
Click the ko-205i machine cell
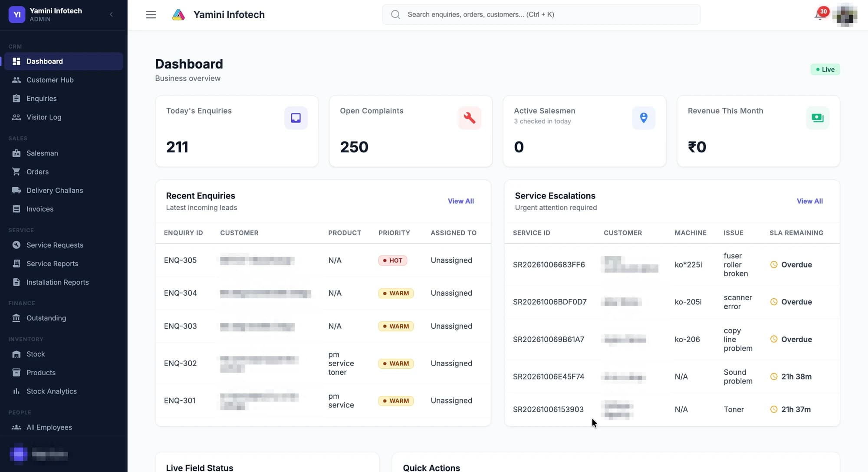[688, 302]
